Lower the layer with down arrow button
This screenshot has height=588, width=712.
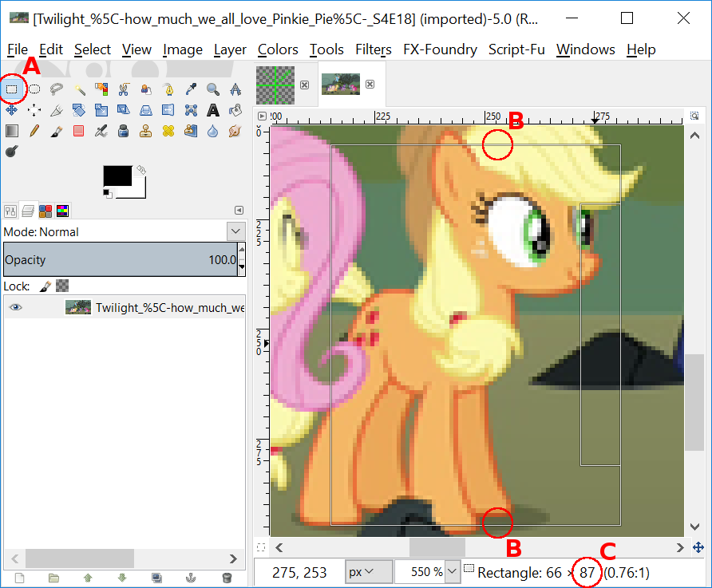coord(122,578)
